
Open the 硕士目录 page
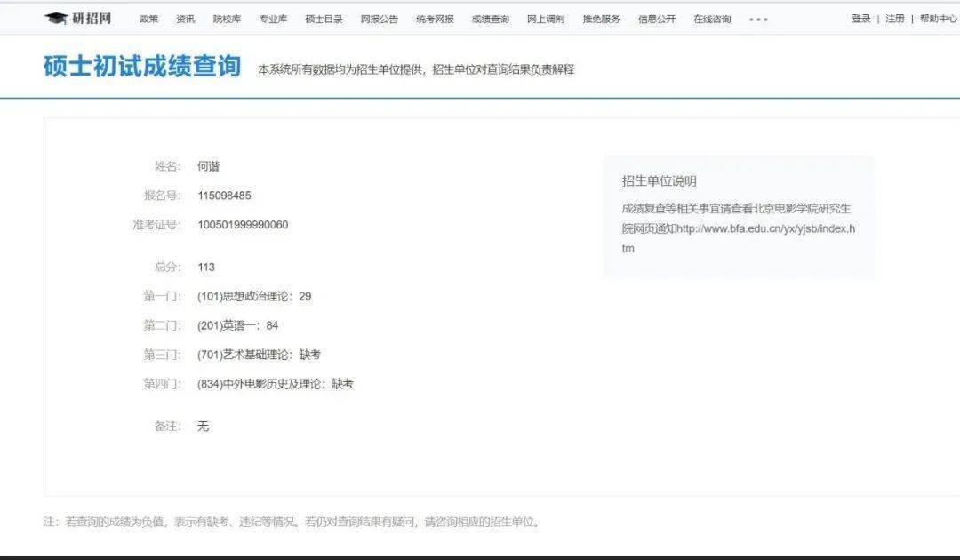pos(324,19)
